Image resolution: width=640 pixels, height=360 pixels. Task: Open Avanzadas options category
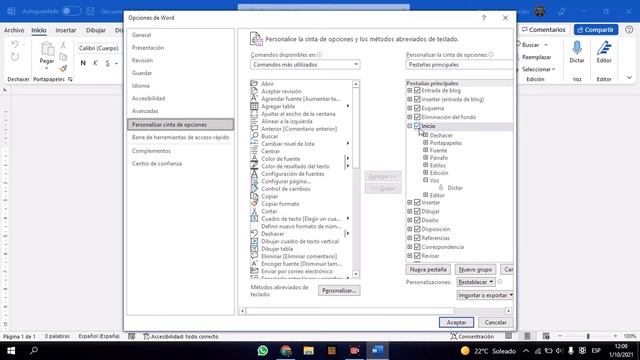tap(180, 111)
